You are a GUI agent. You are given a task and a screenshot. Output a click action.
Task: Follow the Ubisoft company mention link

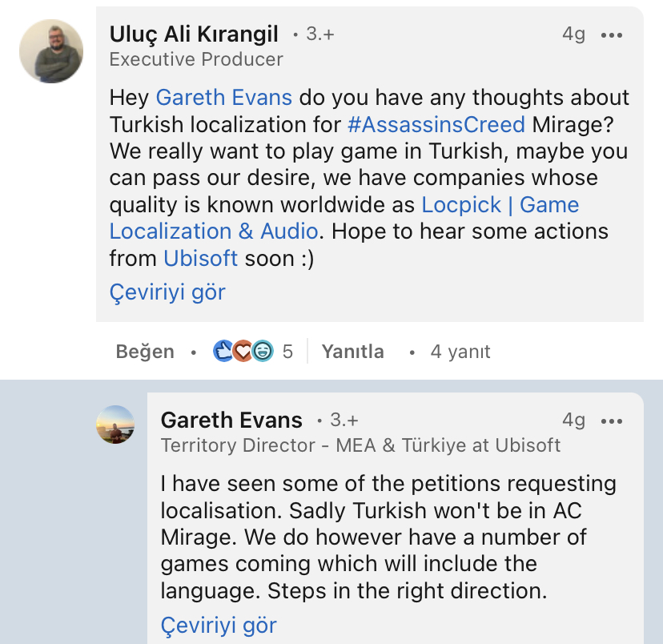(200, 258)
